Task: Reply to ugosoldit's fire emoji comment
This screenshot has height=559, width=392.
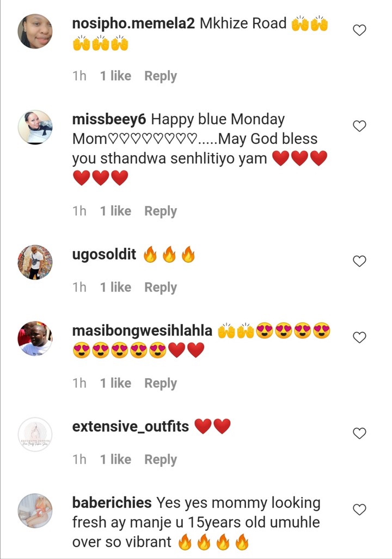Action: point(161,287)
